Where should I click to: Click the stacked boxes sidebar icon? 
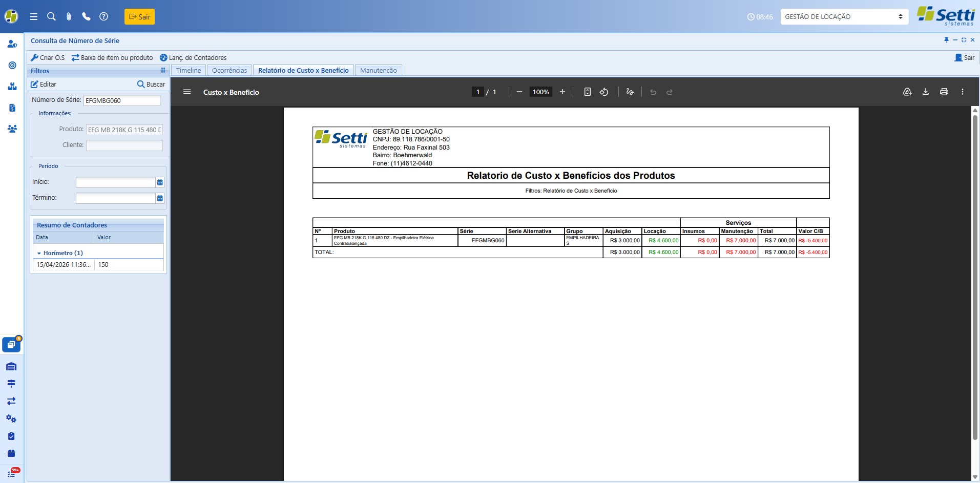pyautogui.click(x=12, y=87)
